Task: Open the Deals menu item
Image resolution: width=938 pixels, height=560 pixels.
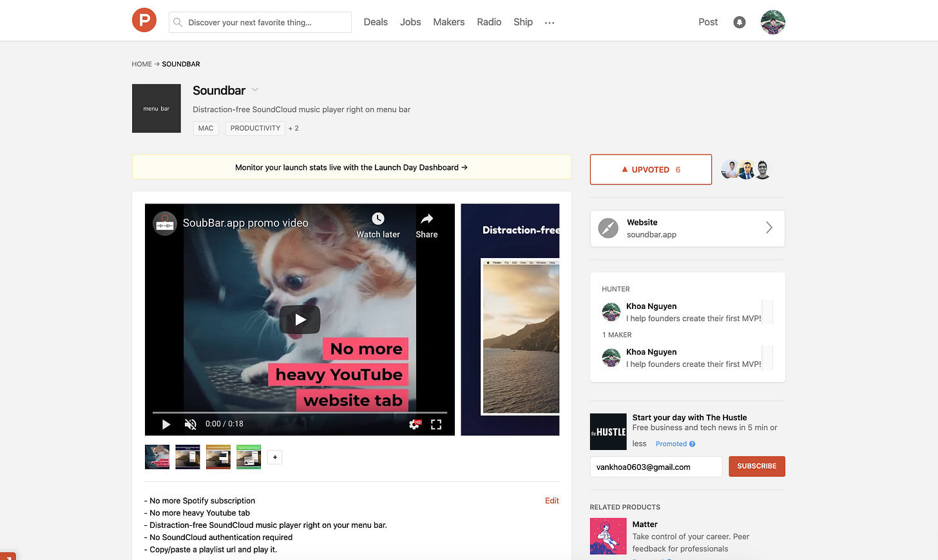Action: pos(376,22)
